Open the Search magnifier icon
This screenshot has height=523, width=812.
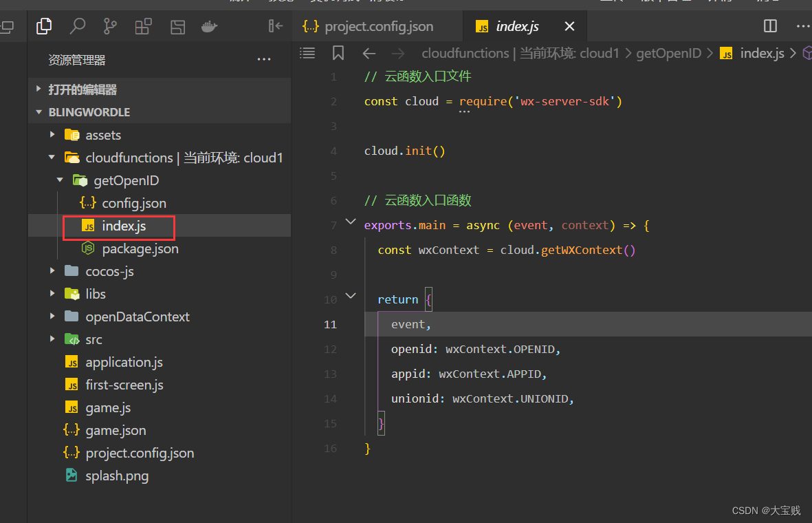click(x=78, y=26)
